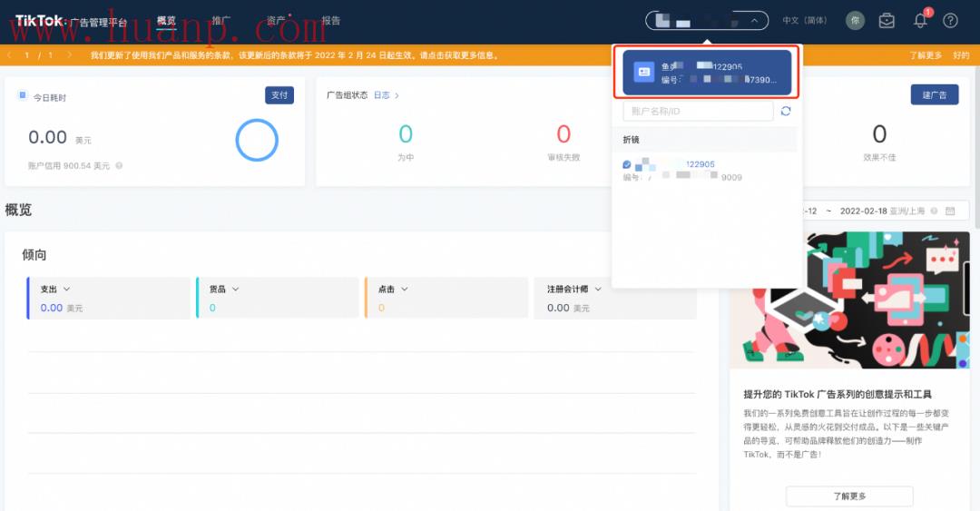
Task: Click the 账户信用 900.54 美元 text
Action: point(69,166)
